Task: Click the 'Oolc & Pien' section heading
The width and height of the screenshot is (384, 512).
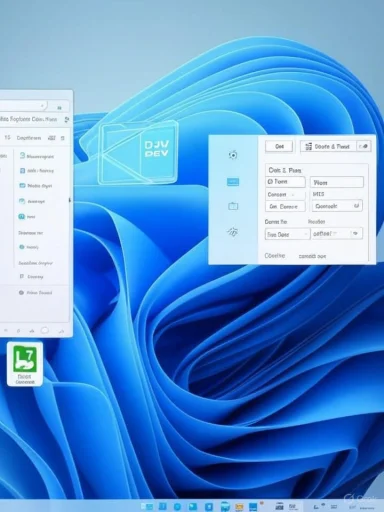Action: (285, 170)
